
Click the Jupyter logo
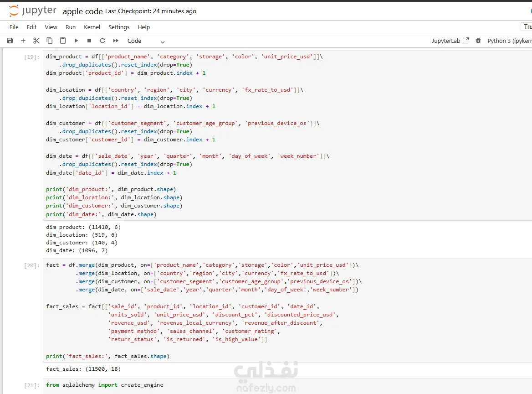coord(33,10)
